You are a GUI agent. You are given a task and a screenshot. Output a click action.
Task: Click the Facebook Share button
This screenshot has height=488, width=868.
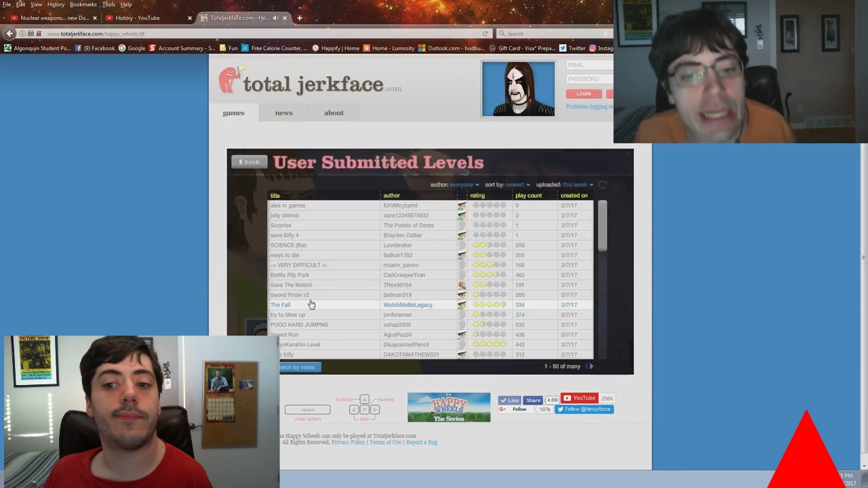coord(533,400)
